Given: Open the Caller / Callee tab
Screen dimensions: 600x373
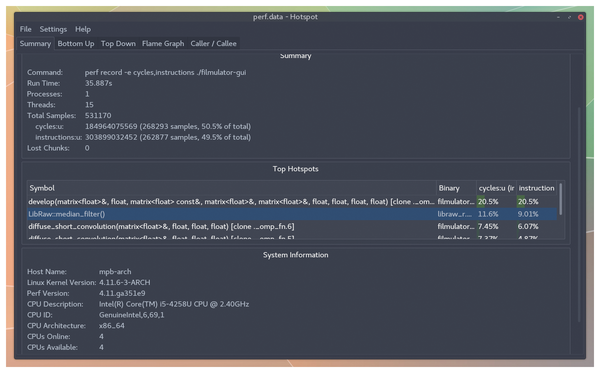Looking at the screenshot, I should coord(214,44).
